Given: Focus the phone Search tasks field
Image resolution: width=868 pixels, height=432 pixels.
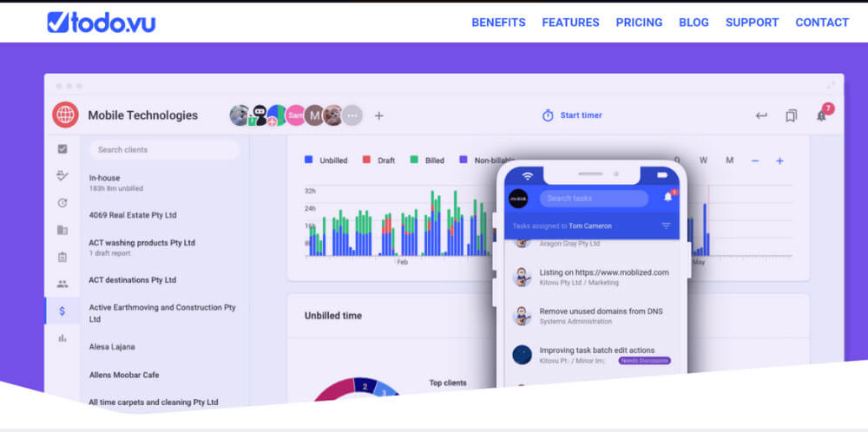Looking at the screenshot, I should coord(594,199).
